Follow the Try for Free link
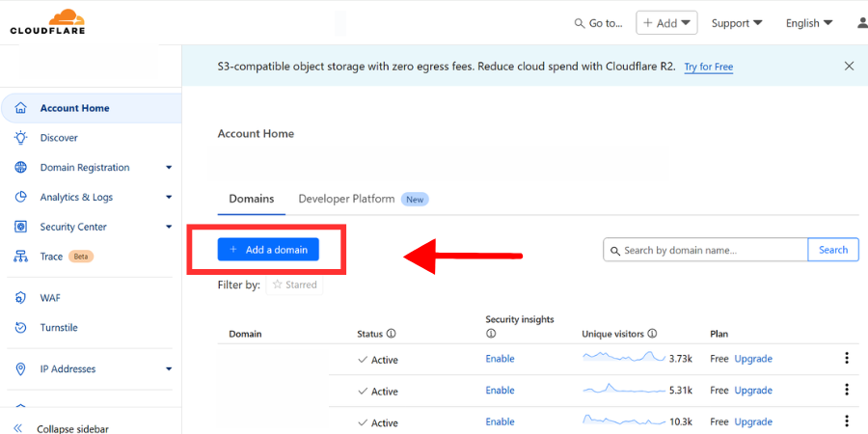 click(709, 67)
